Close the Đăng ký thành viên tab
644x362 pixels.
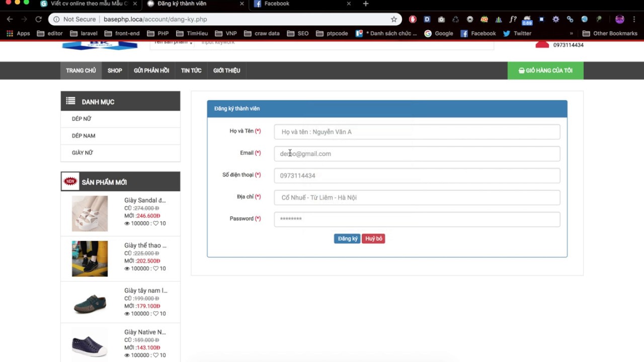click(x=242, y=4)
